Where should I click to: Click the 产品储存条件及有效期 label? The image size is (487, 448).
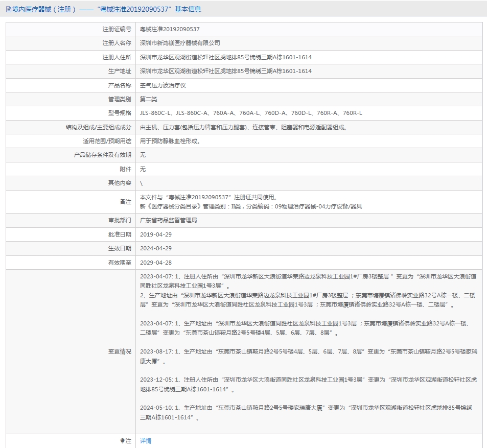click(x=103, y=155)
